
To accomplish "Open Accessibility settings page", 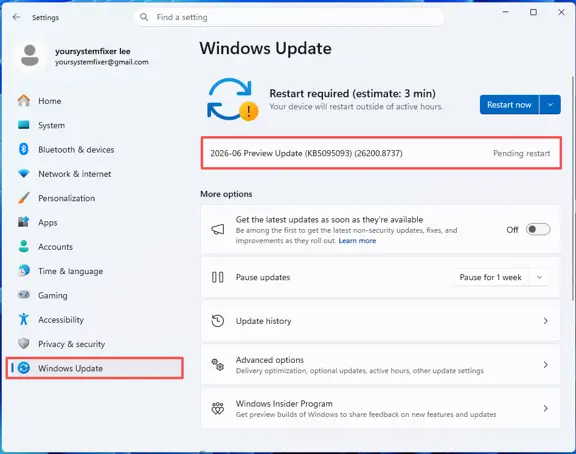I will 94,319.
